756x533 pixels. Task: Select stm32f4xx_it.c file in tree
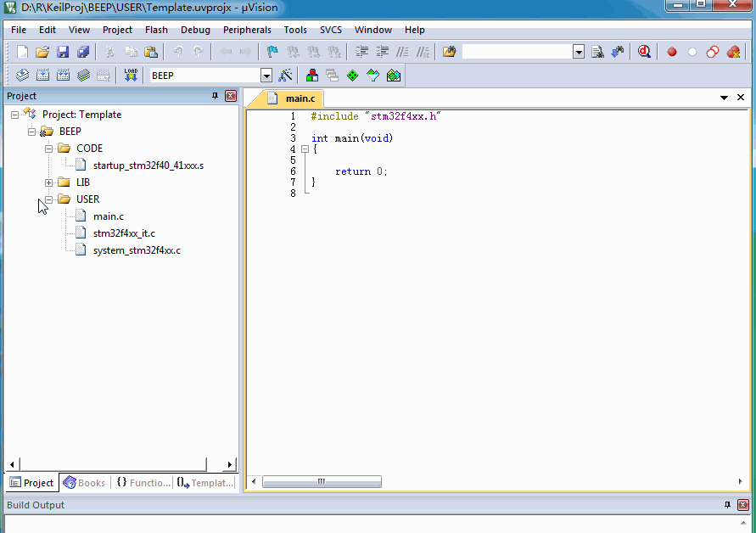[x=124, y=233]
